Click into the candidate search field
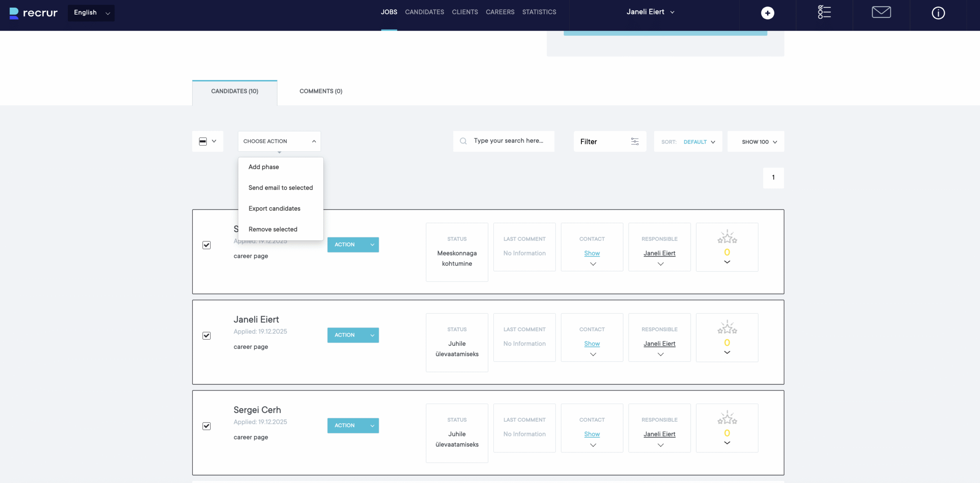The image size is (980, 483). pyautogui.click(x=508, y=141)
